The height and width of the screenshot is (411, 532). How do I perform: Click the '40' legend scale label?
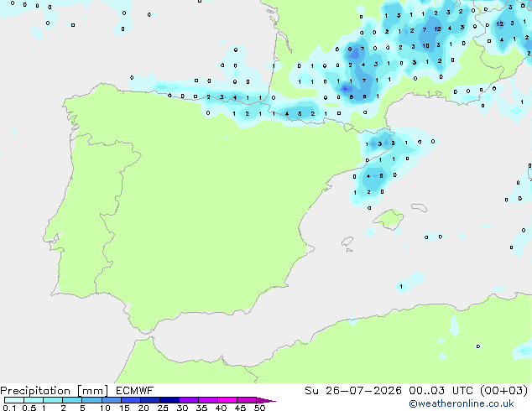(x=221, y=408)
